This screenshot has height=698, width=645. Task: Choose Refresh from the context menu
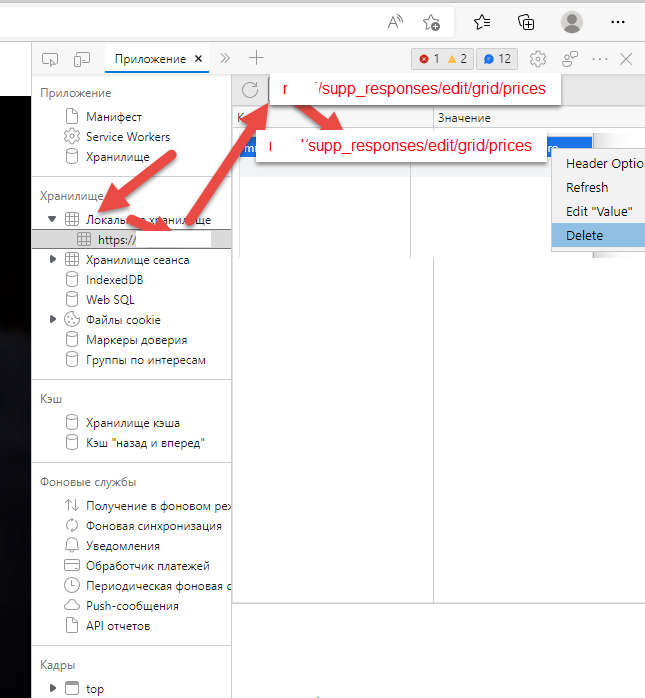tap(587, 187)
